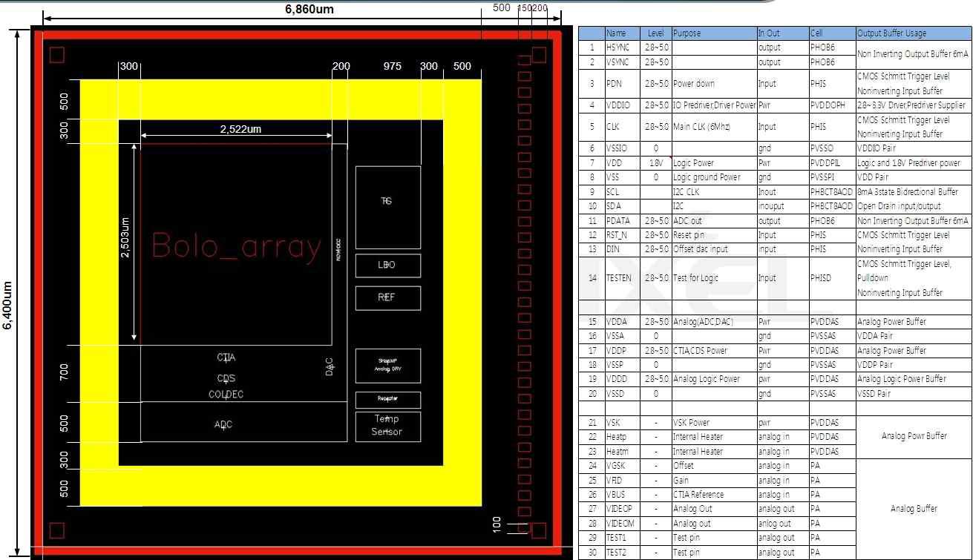The height and width of the screenshot is (560, 973).
Task: Click the 'Output Buffer Usage' column header
Action: (x=914, y=33)
